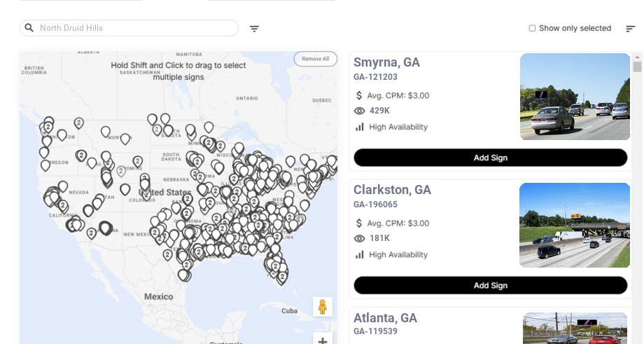Select the Clarkston, GA listing title

click(x=392, y=190)
